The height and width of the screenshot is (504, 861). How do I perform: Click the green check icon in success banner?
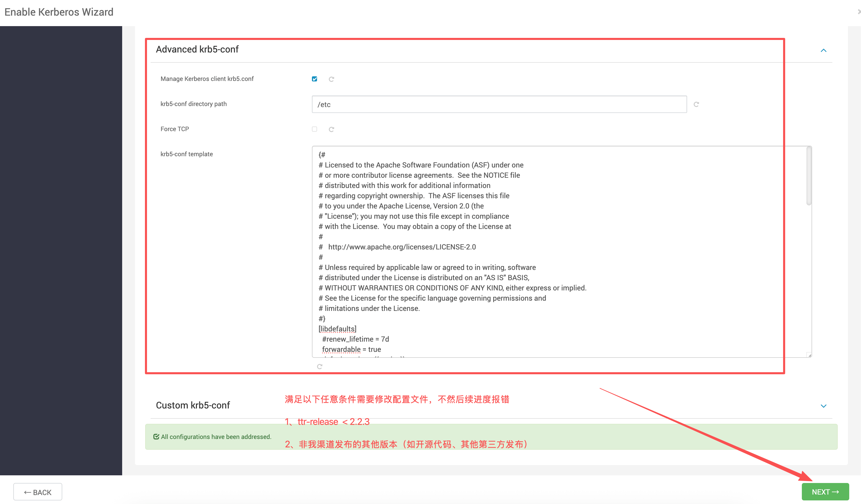[x=156, y=436]
